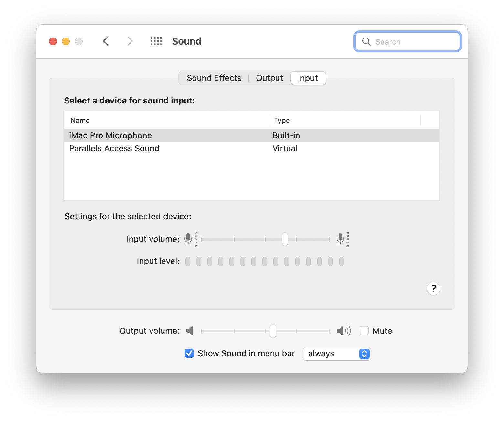This screenshot has height=421, width=504.
Task: Click the search magnifier icon
Action: (x=366, y=41)
